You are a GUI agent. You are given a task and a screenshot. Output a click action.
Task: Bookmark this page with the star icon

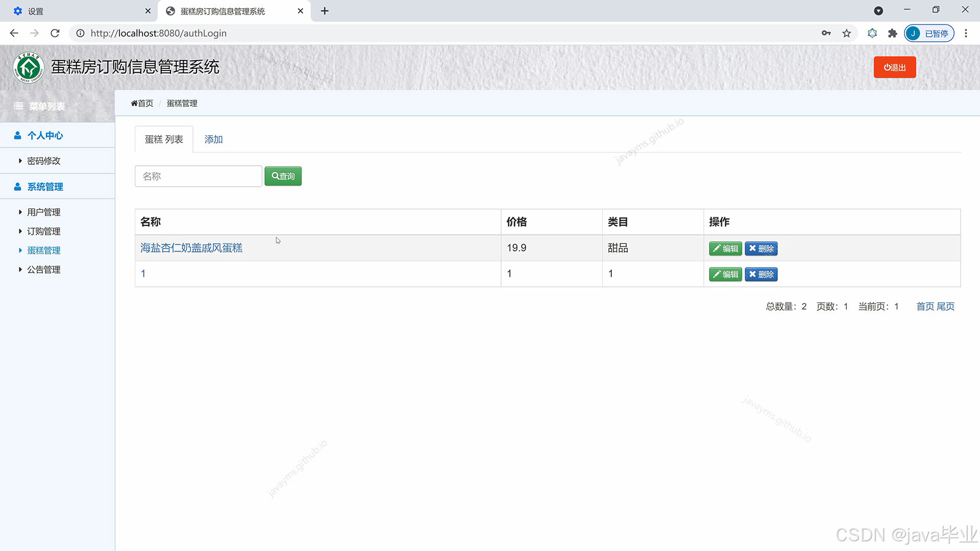(847, 33)
